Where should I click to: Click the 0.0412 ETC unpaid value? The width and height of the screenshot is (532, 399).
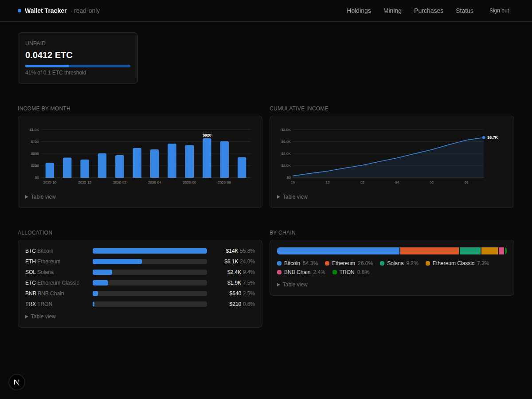point(49,55)
